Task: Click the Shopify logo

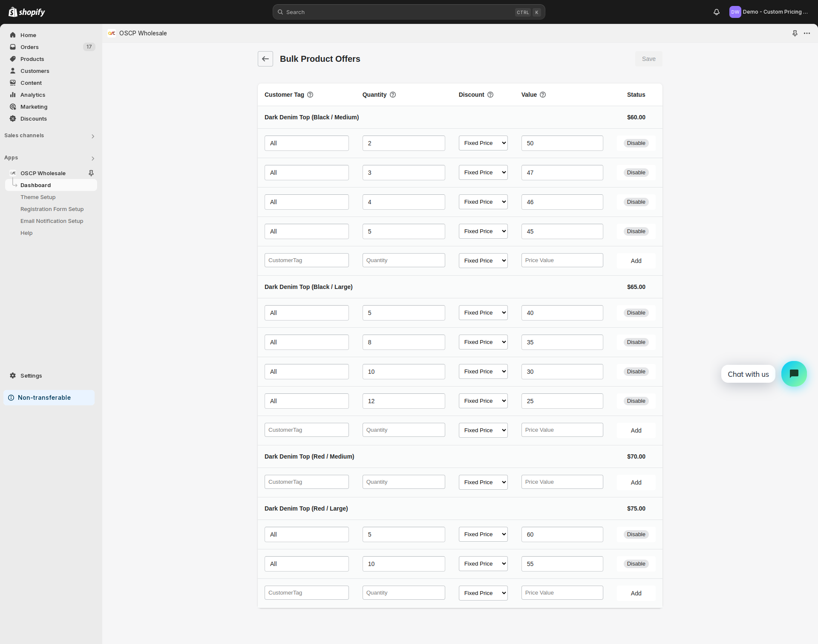Action: [x=26, y=12]
